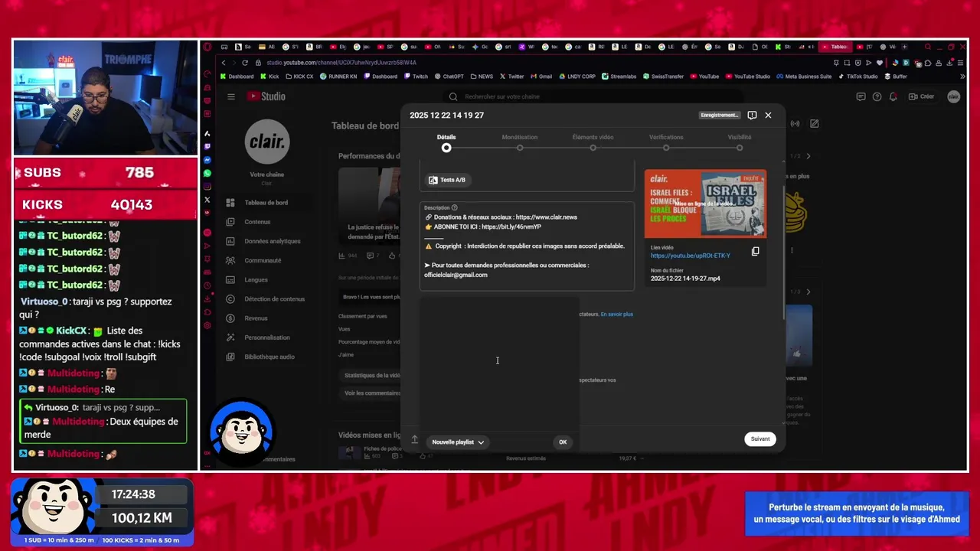Screen dimensions: 980x551
Task: Open the NEWS bookmarks folder
Action: [482, 77]
